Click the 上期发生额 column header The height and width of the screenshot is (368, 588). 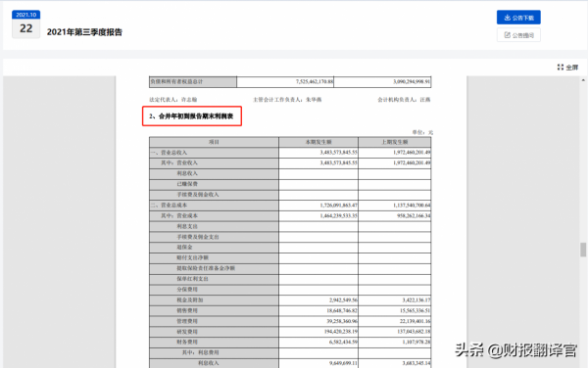[395, 142]
